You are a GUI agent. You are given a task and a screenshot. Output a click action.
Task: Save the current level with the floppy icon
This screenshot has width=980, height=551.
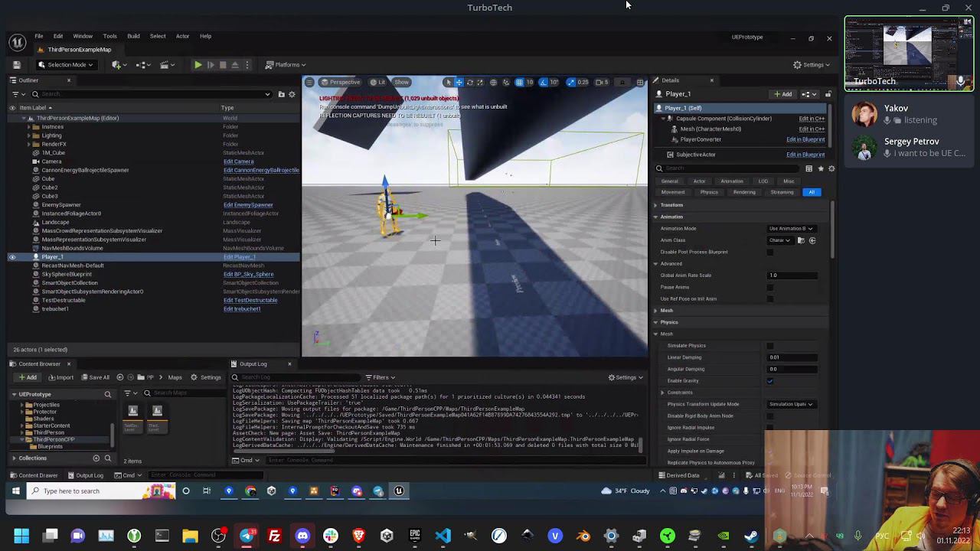tap(17, 65)
